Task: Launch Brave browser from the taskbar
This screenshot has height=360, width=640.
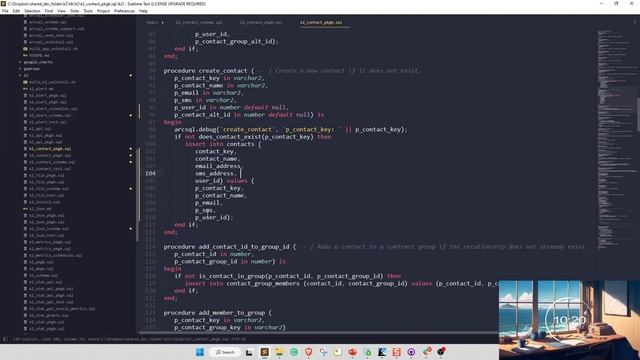Action: tap(309, 352)
